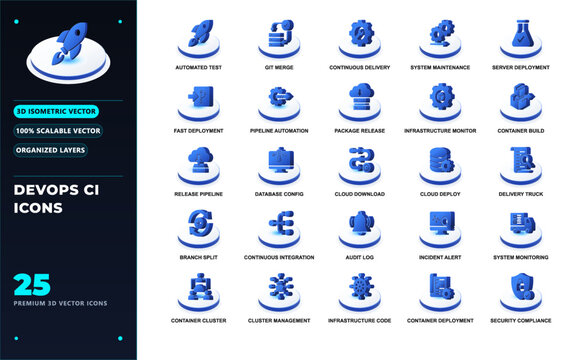Click the Release Pipeline cloud icon
This screenshot has width=583, height=360.
199,165
